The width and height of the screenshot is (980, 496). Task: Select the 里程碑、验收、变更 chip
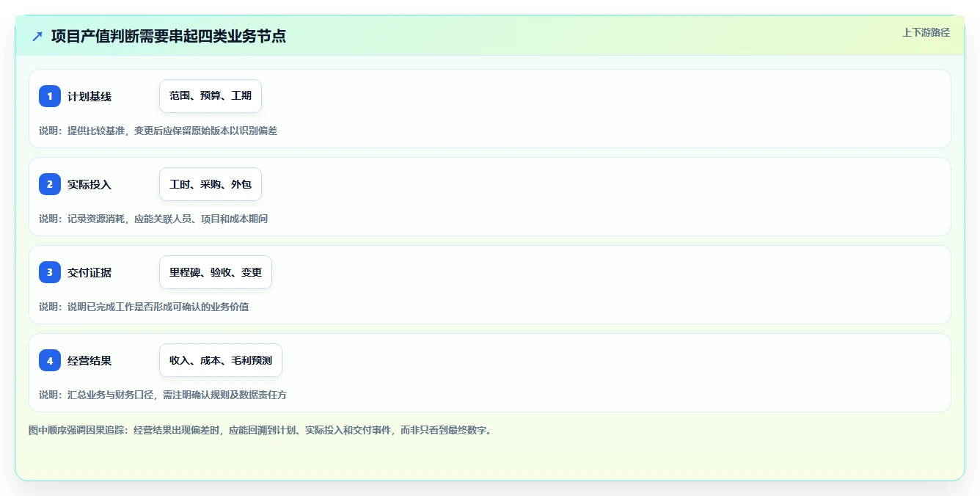point(216,272)
